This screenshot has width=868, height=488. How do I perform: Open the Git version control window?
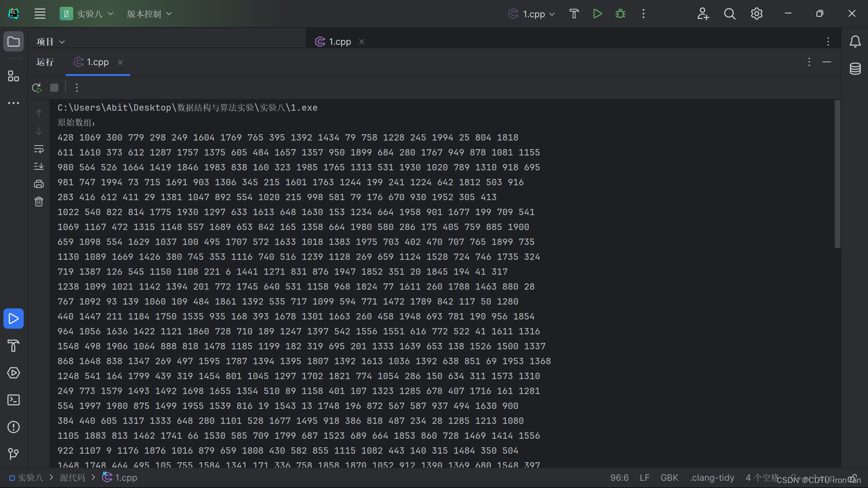(x=14, y=454)
